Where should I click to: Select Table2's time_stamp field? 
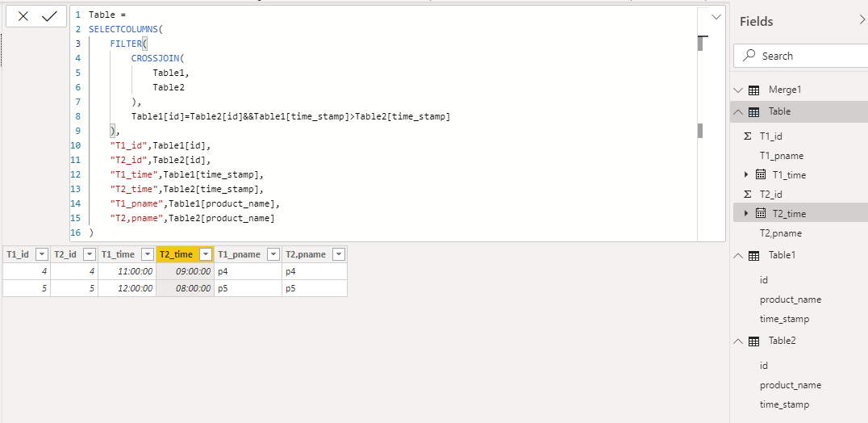tap(784, 404)
